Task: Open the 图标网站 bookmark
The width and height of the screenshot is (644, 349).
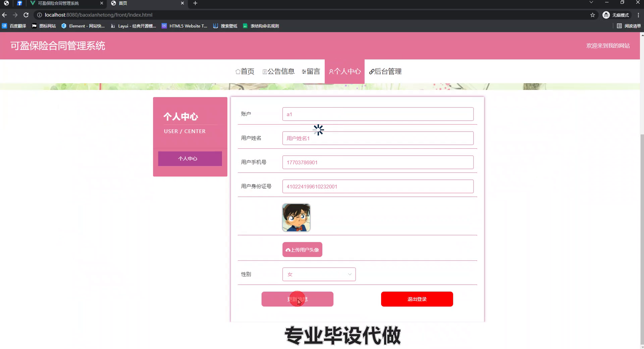Action: click(44, 26)
